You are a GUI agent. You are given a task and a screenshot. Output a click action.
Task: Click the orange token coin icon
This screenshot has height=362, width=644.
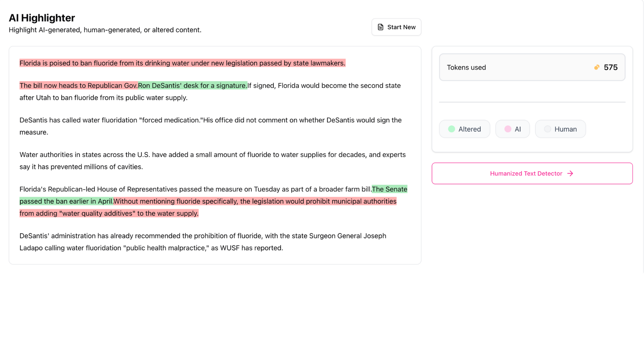pyautogui.click(x=597, y=67)
